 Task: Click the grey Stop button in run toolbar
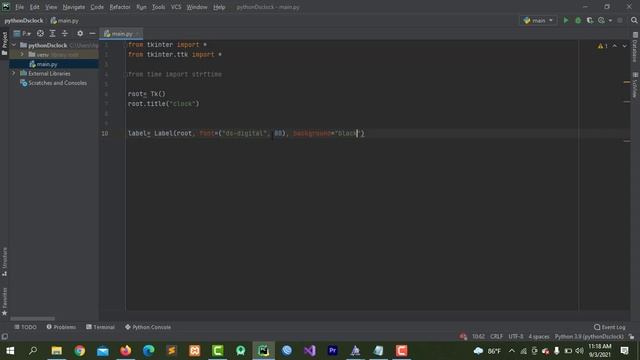click(x=620, y=20)
